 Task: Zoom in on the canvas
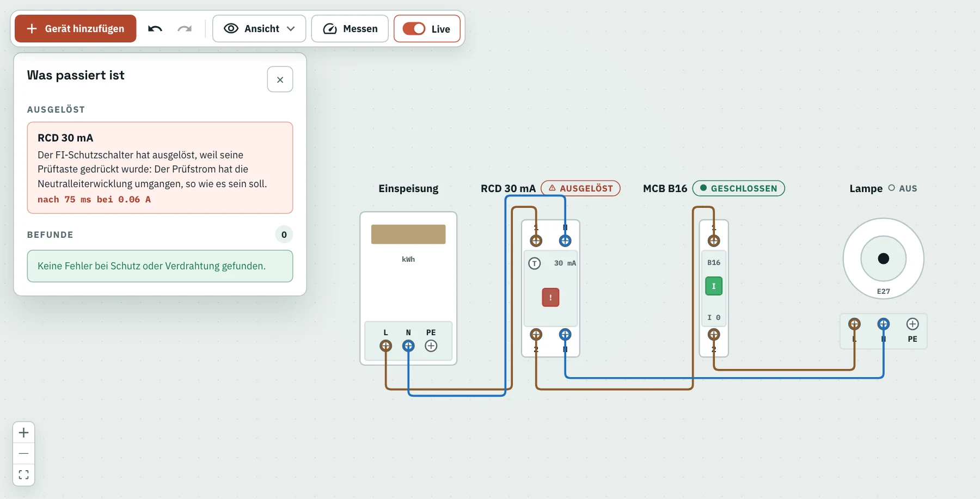[23, 433]
